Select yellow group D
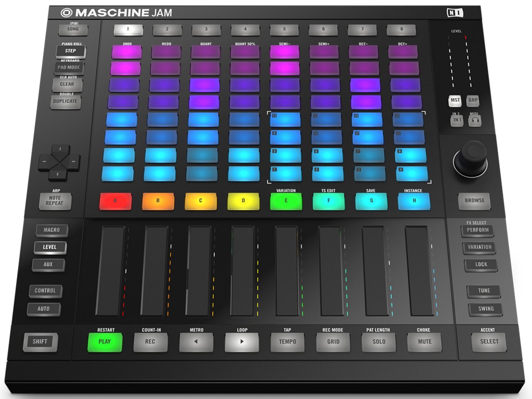The width and height of the screenshot is (532, 399). (243, 201)
